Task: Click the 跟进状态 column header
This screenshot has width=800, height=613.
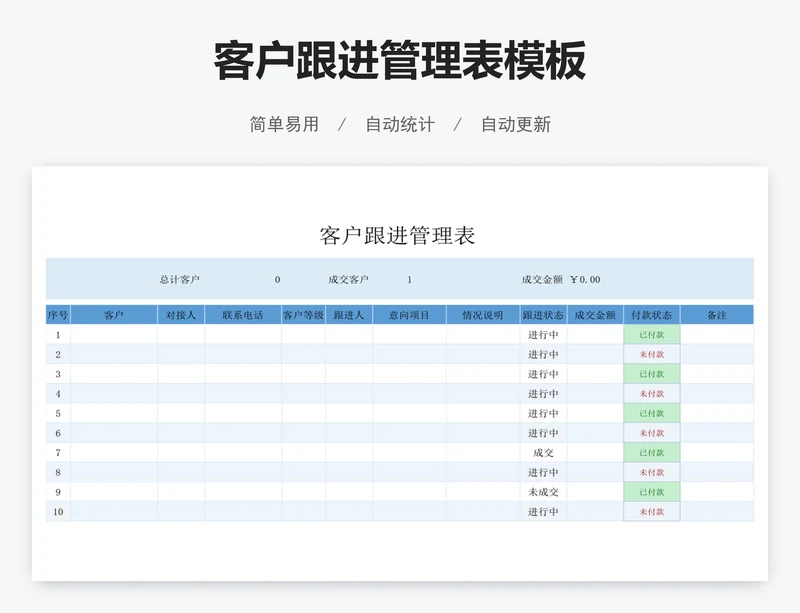Action: pyautogui.click(x=543, y=315)
